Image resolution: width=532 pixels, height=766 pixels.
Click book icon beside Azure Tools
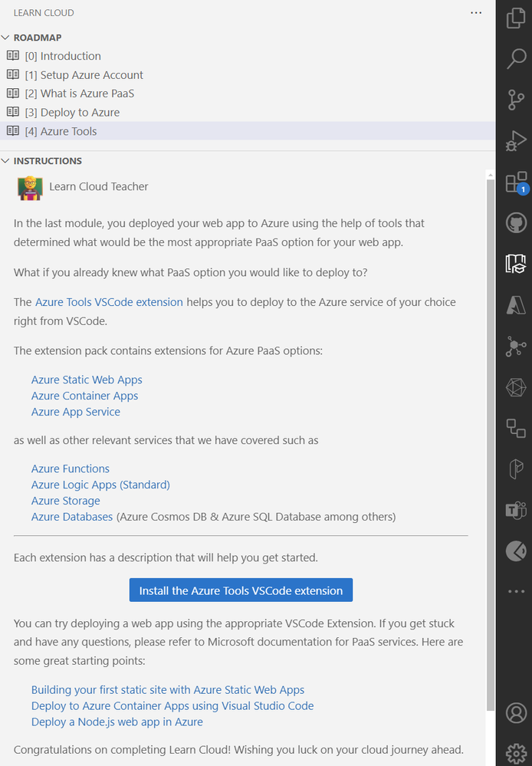pos(13,130)
